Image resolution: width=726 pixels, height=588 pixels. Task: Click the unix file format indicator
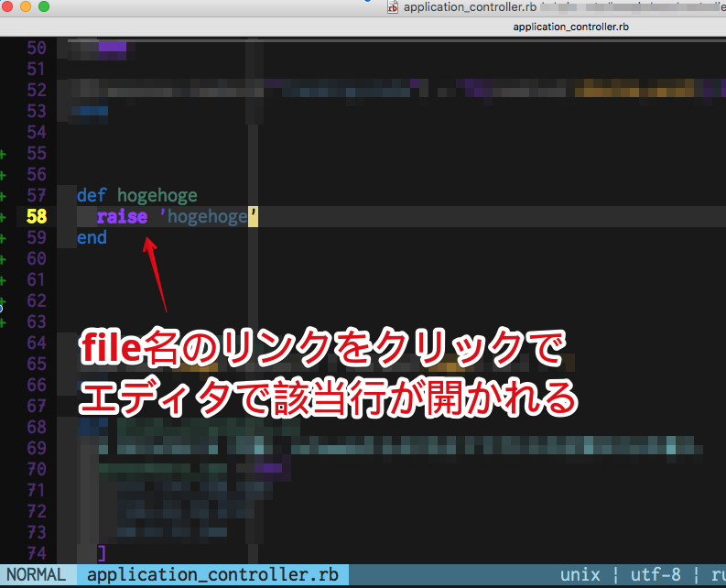(580, 575)
